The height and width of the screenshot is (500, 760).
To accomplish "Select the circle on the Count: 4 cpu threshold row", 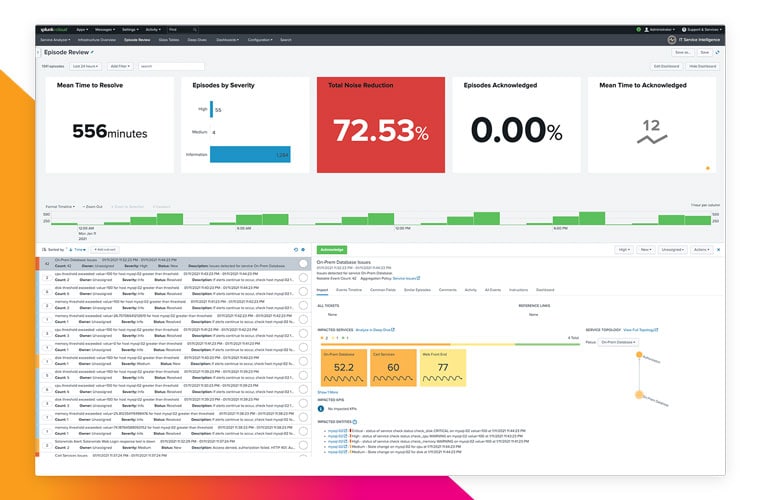I will [x=303, y=389].
